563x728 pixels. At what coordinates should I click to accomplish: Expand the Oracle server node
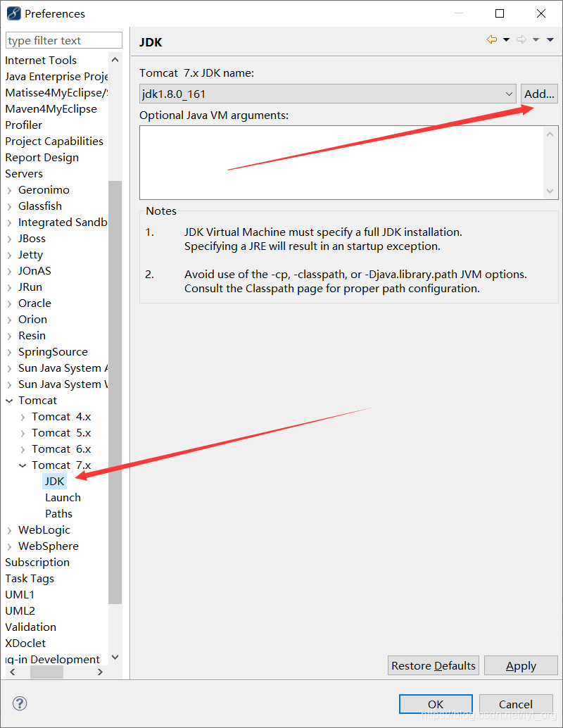point(9,303)
